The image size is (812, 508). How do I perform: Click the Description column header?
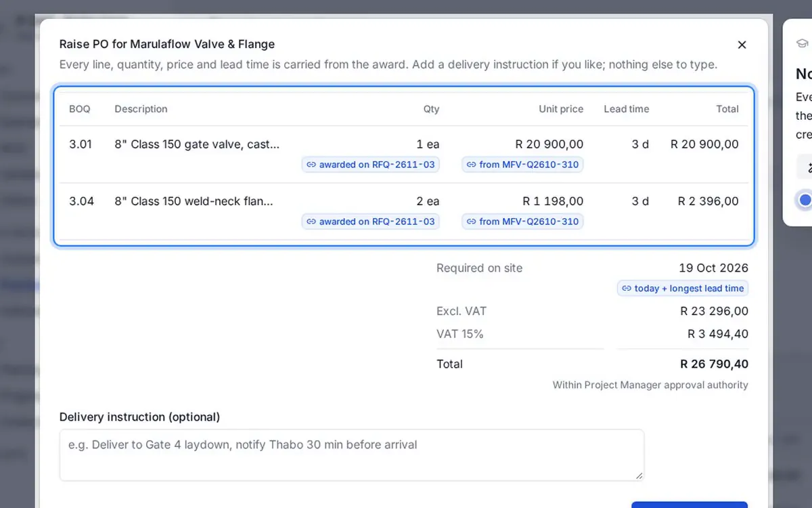141,109
